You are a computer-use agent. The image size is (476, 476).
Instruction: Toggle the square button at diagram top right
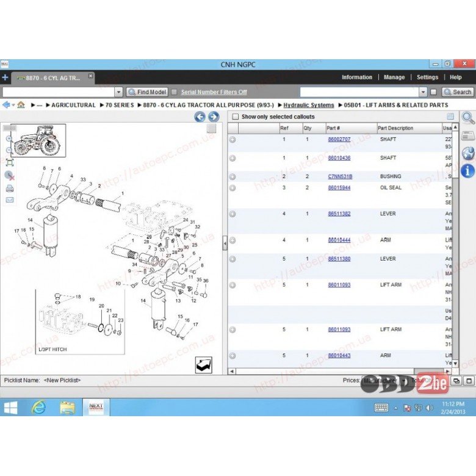click(212, 129)
